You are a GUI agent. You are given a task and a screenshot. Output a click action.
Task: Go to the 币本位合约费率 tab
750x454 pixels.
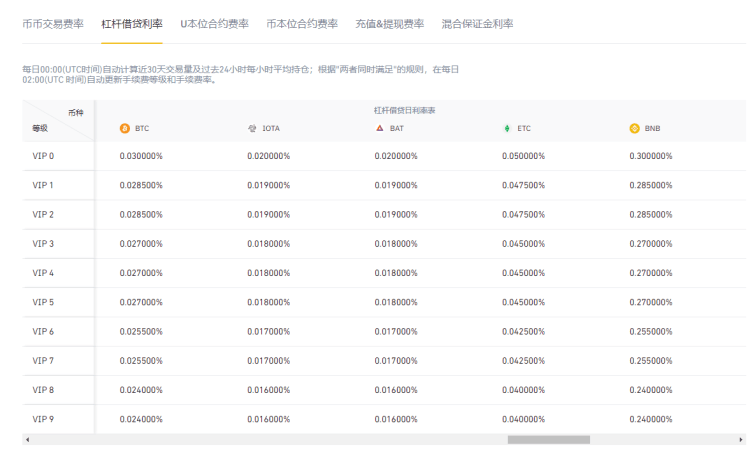point(302,23)
